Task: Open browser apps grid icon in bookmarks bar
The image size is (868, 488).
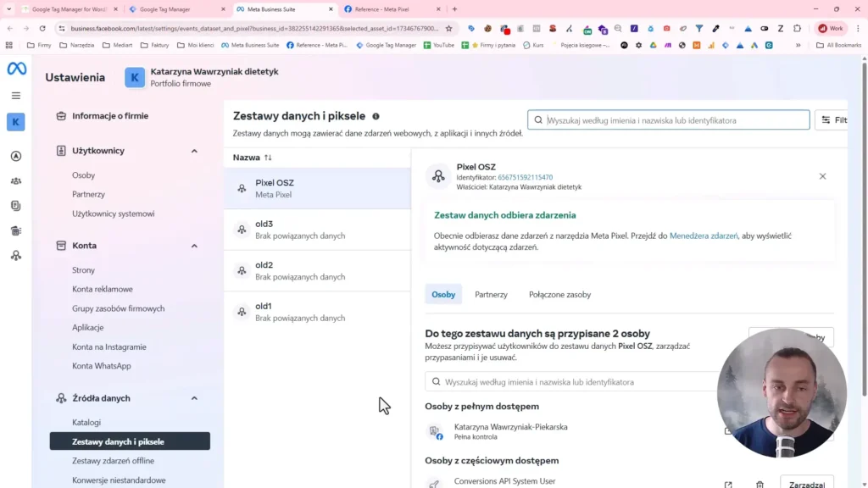Action: pyautogui.click(x=8, y=45)
